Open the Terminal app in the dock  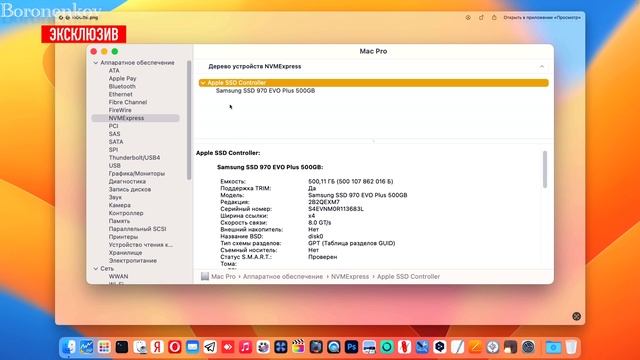[x=122, y=347]
